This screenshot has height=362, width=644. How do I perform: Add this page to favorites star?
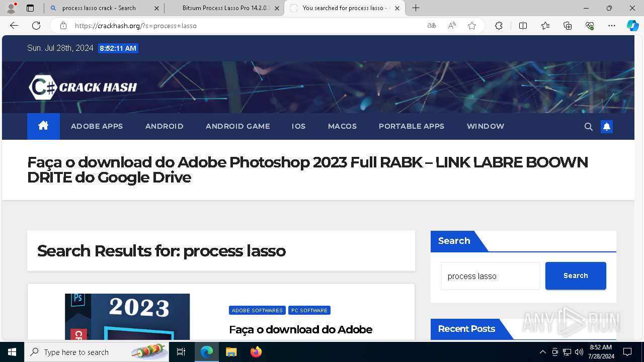coord(472,26)
